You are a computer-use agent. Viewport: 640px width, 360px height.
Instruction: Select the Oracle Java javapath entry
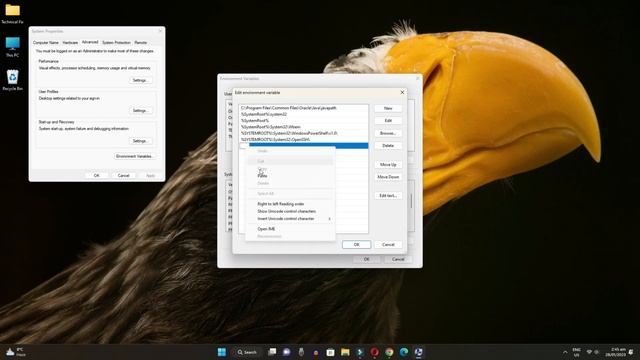304,108
